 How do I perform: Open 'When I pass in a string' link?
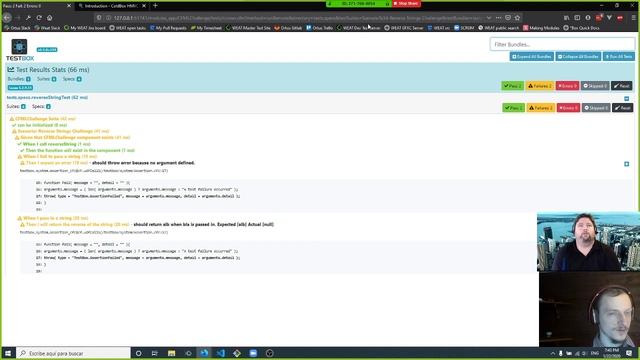coord(56,218)
